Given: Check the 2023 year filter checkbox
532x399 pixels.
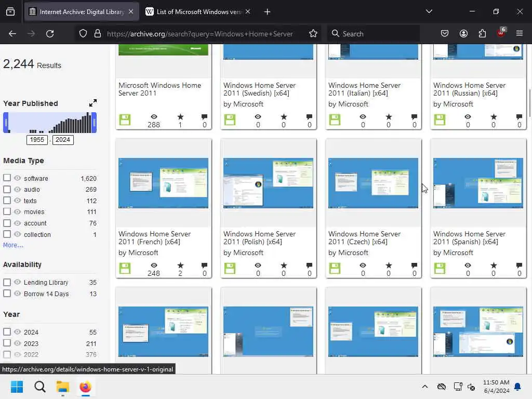Looking at the screenshot, I should pos(7,343).
